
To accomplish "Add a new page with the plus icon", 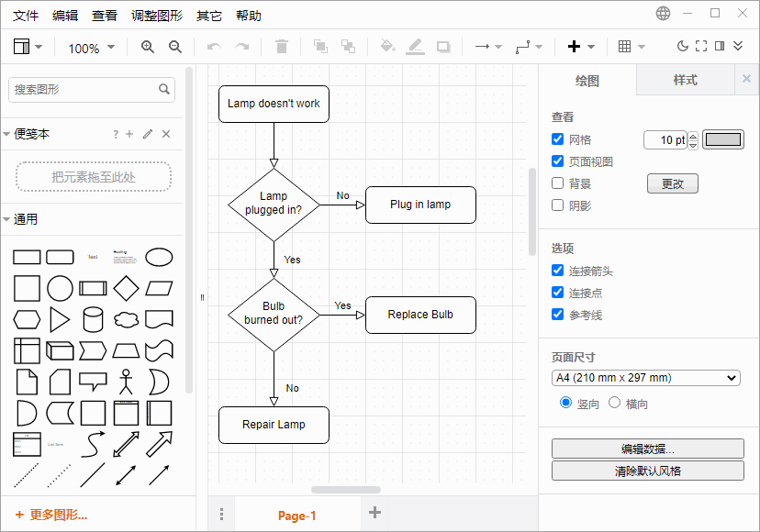I will point(374,514).
